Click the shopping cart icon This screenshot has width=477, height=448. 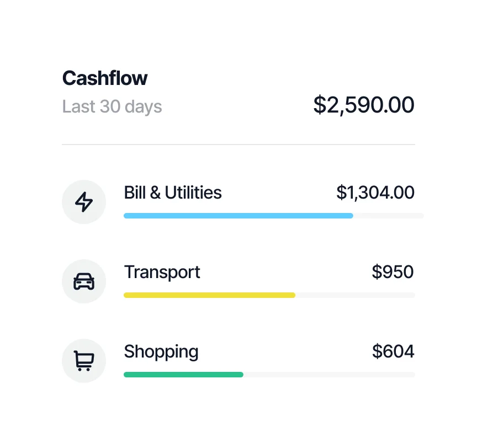click(x=84, y=361)
